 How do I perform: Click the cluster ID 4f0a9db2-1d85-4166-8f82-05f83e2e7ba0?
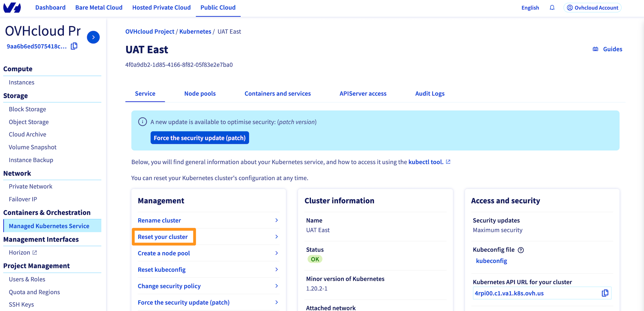click(x=179, y=65)
